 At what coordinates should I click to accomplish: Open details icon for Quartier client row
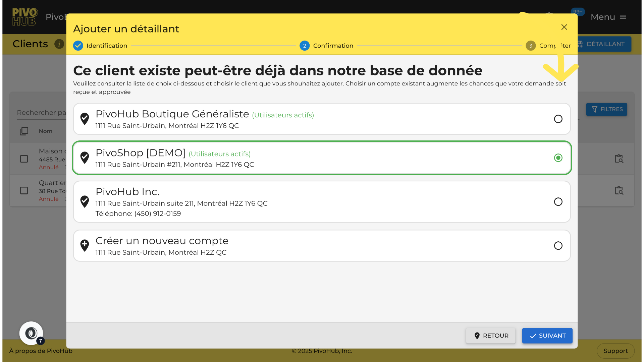pos(619,190)
